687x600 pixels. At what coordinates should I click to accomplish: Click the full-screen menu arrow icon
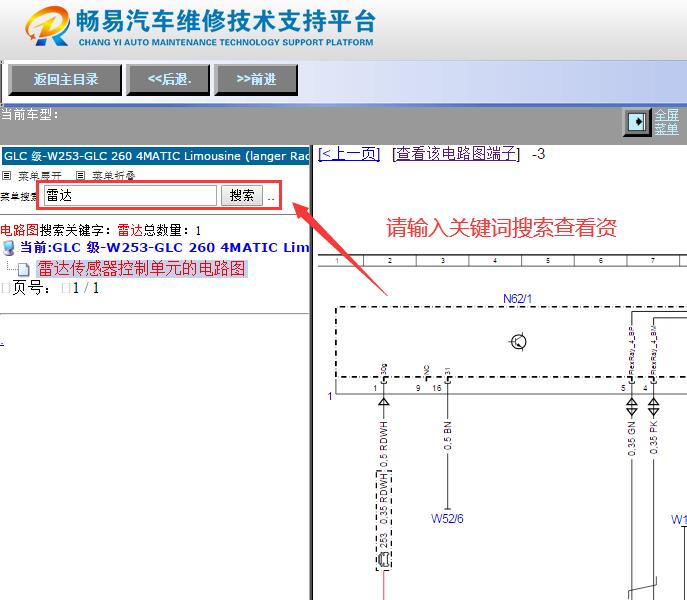click(637, 122)
